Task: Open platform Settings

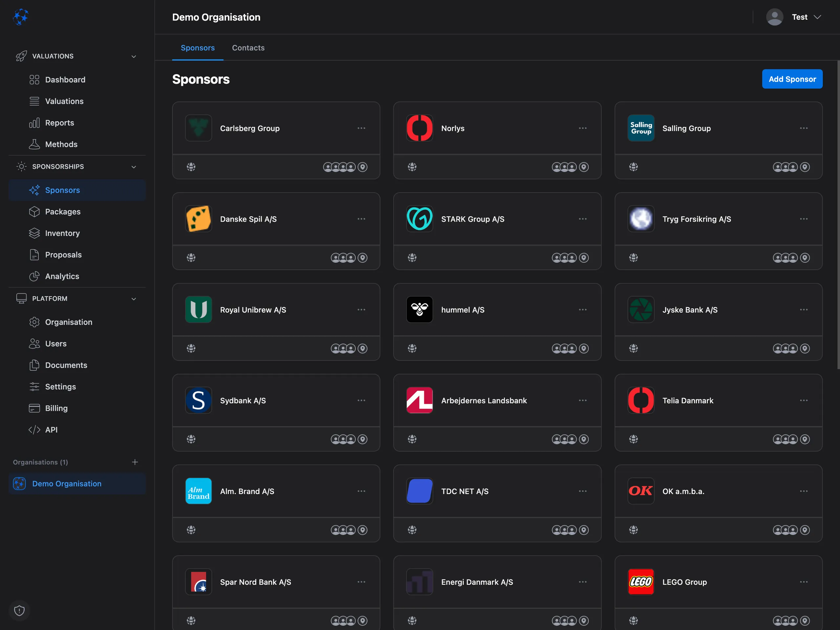Action: [x=77, y=387]
